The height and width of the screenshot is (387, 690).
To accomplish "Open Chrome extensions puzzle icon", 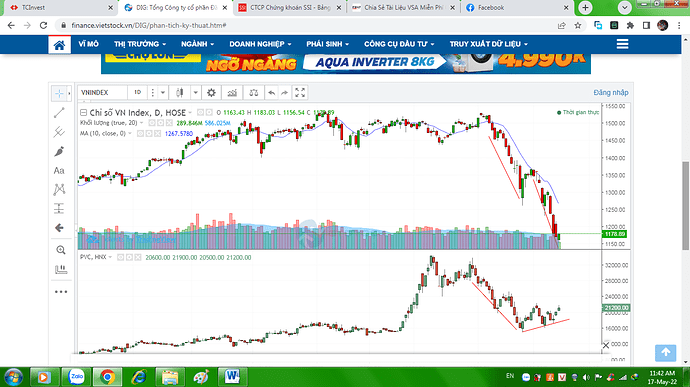I will 630,26.
